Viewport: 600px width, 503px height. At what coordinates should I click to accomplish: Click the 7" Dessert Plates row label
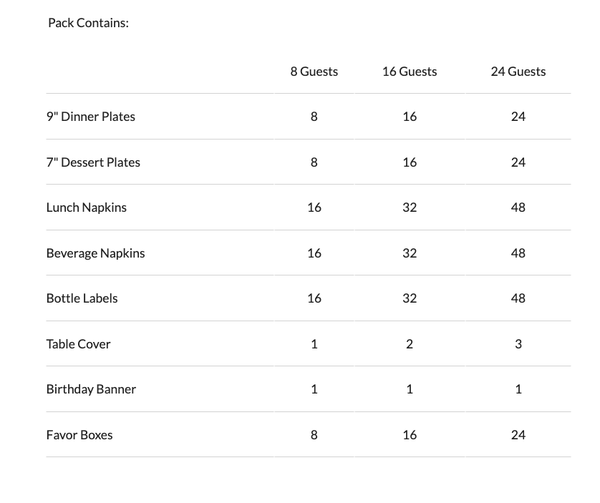point(93,162)
